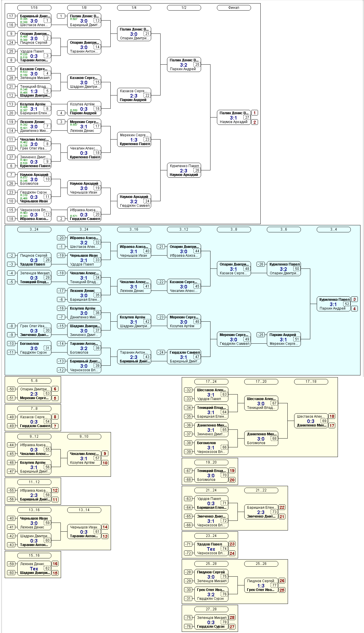Click "Наумов Аркадий" in the Финал match
Viewport: 364px width, 633px height.
tap(234, 122)
